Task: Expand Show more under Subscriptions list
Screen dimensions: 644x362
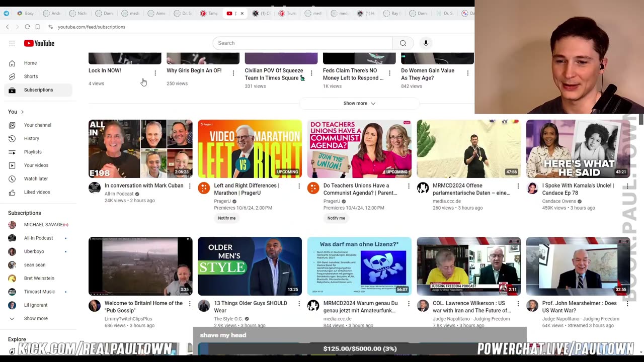Action: pos(38,318)
